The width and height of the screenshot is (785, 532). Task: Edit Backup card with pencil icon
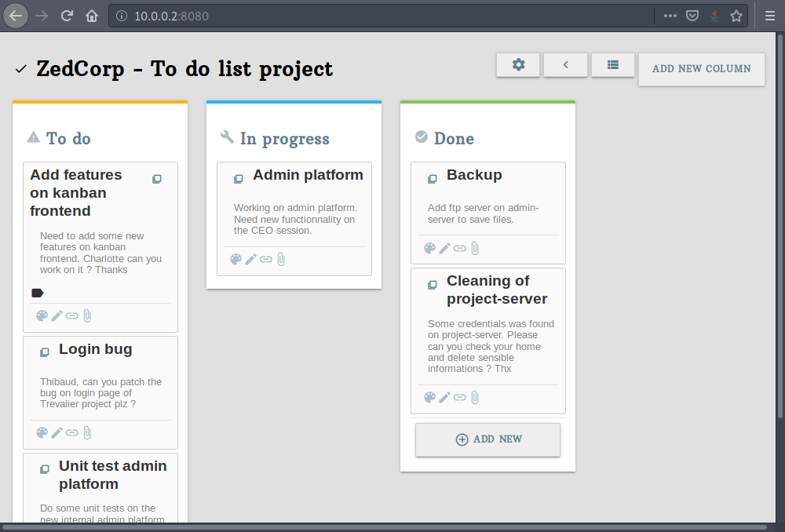(444, 248)
